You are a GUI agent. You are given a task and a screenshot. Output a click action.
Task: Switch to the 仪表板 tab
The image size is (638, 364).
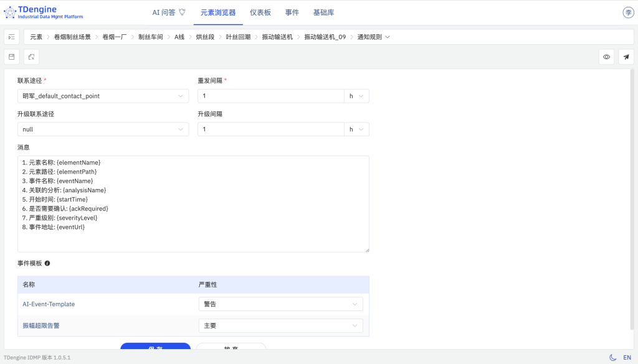pyautogui.click(x=260, y=11)
